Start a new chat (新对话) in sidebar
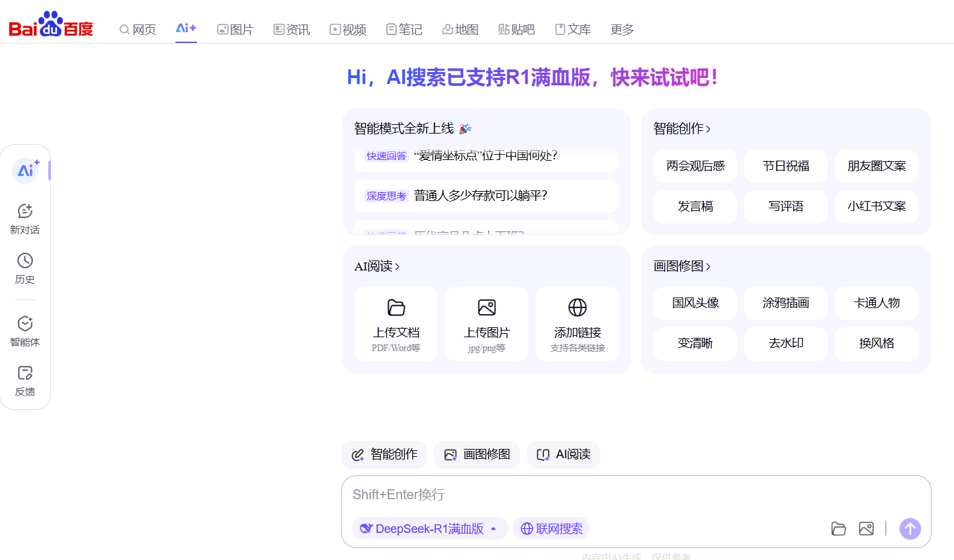 coord(25,218)
